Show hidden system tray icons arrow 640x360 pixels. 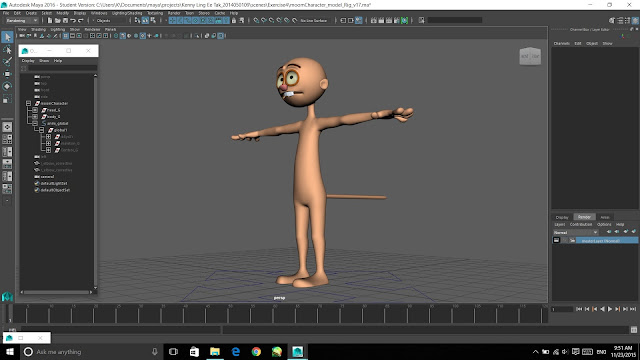coord(536,351)
